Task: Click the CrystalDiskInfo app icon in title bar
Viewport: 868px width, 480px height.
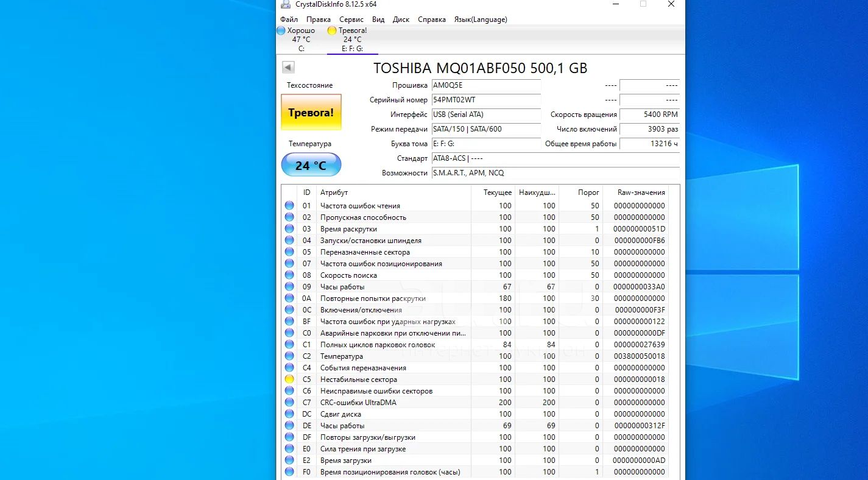Action: pyautogui.click(x=286, y=4)
